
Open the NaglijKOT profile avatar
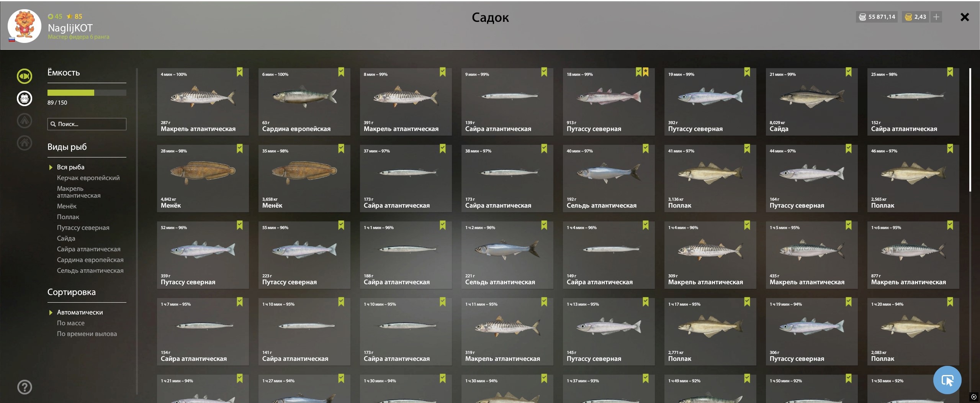tap(25, 26)
